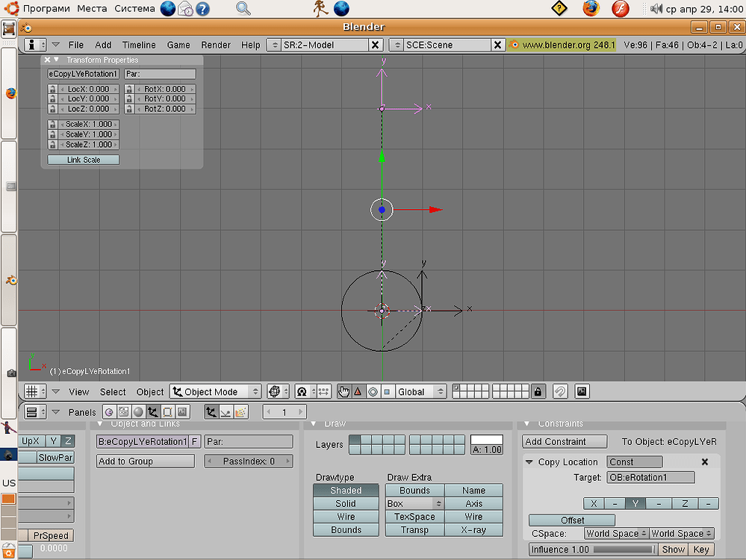Open the File menu
Image resolution: width=746 pixels, height=560 pixels.
(x=75, y=45)
